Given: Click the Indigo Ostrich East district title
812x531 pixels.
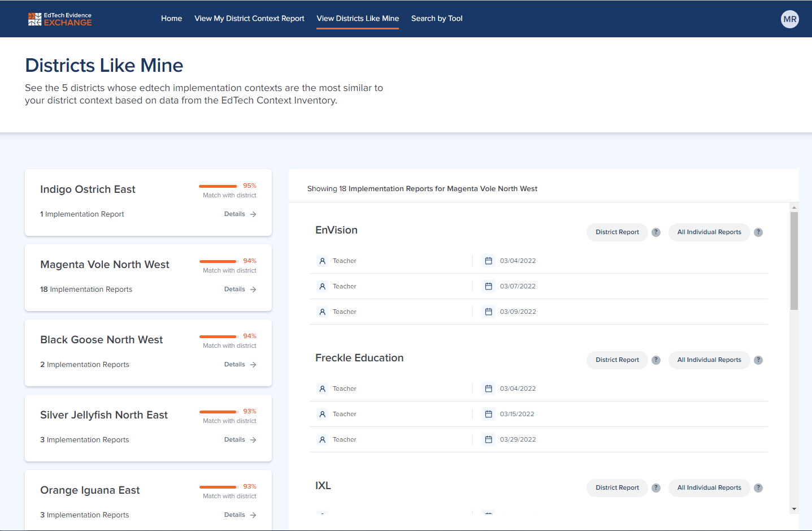Looking at the screenshot, I should [88, 189].
